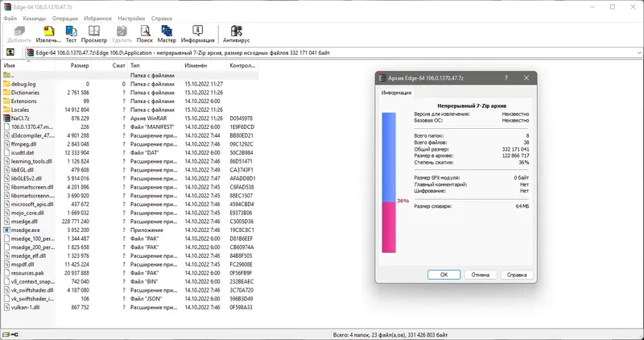The height and width of the screenshot is (340, 644).
Task: Click the Удалить toolbar icon
Action: pos(122,34)
